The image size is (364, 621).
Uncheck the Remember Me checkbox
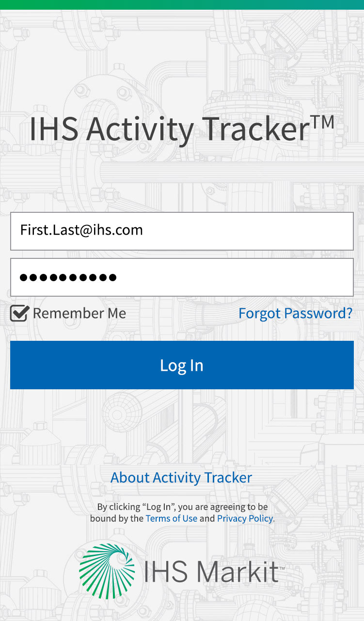(x=19, y=314)
